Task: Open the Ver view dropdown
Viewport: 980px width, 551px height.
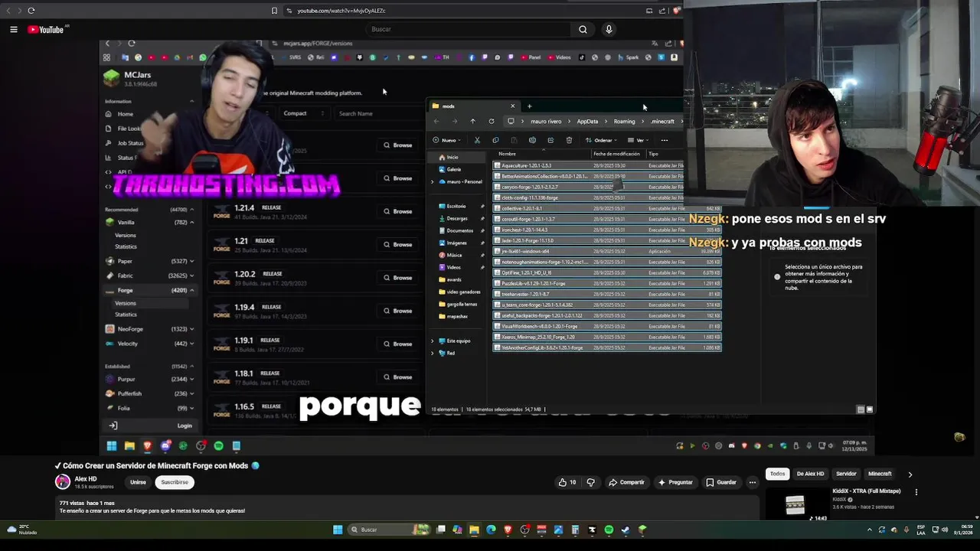Action: (x=638, y=140)
